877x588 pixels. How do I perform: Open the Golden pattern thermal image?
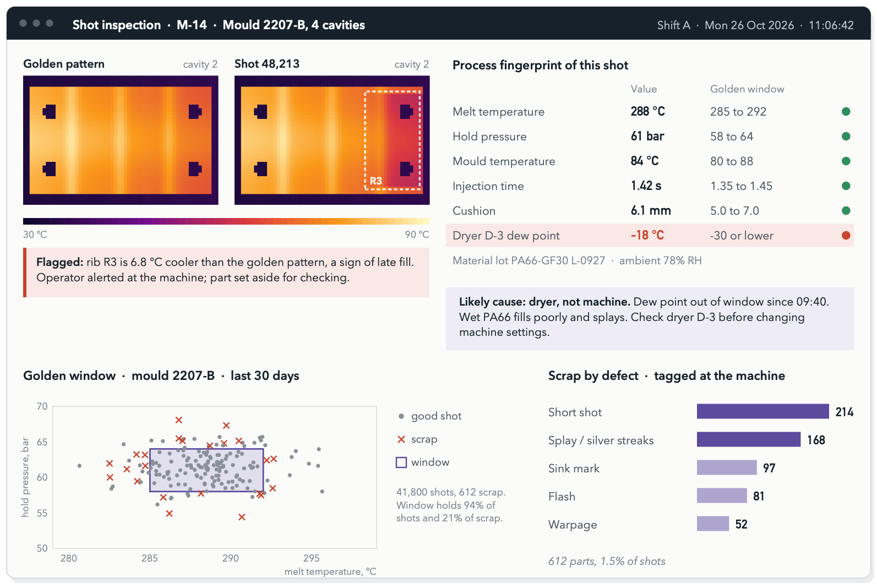pos(121,140)
